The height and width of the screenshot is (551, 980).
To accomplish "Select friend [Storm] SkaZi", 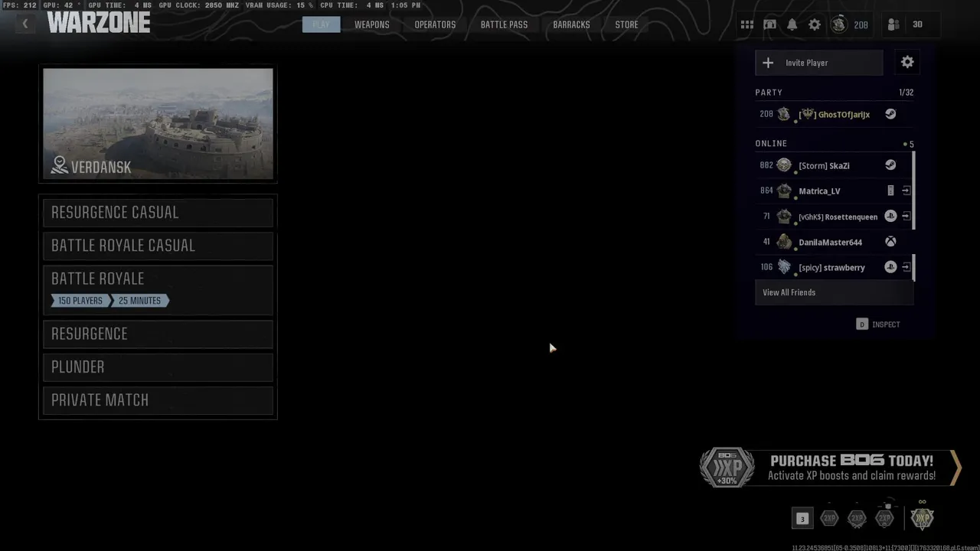I will pos(834,165).
